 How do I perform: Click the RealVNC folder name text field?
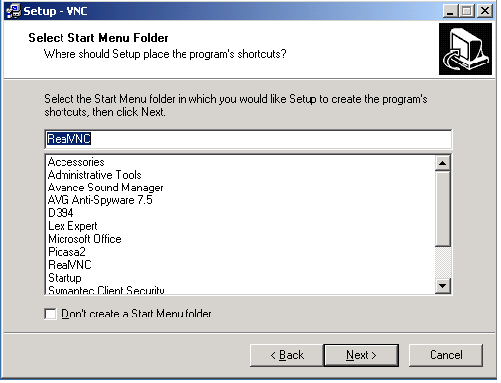coord(248,139)
